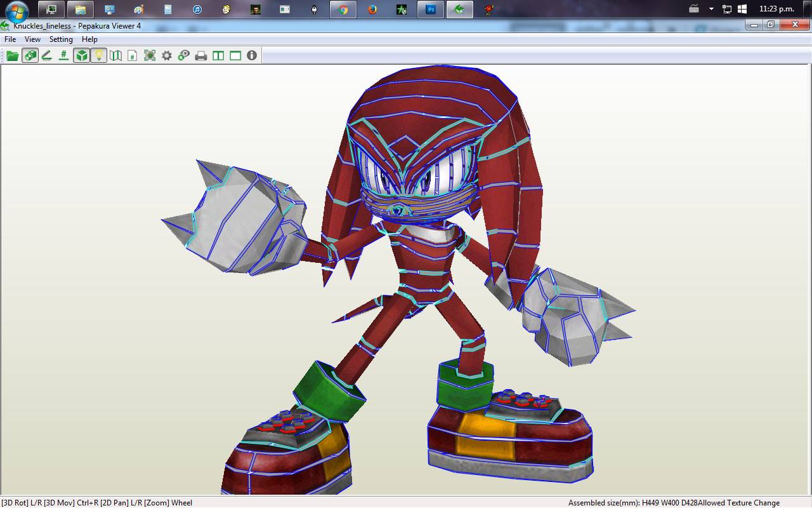The image size is (812, 508).
Task: Click the Pepakura Viewer window title text
Action: [77, 26]
